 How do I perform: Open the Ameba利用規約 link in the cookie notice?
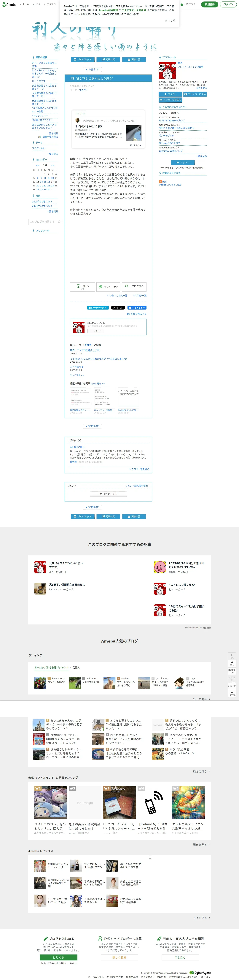pos(108,10)
